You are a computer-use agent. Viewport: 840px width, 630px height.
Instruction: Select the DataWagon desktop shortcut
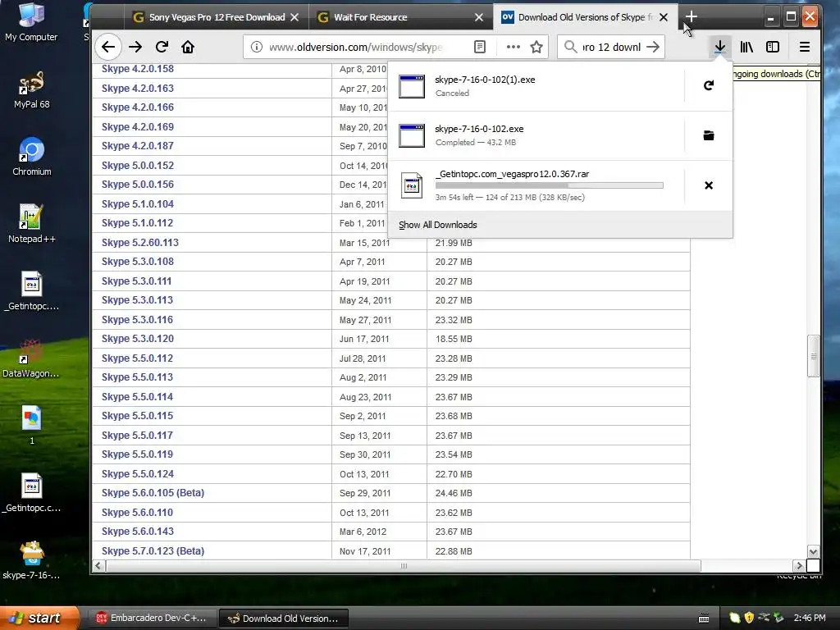tap(31, 359)
